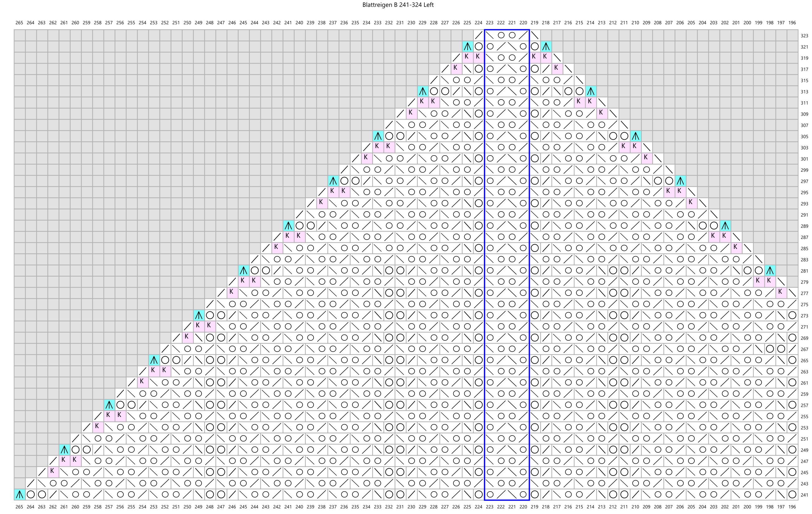The height and width of the screenshot is (514, 812).
Task: Click row number 323 on the right edge
Action: point(804,36)
